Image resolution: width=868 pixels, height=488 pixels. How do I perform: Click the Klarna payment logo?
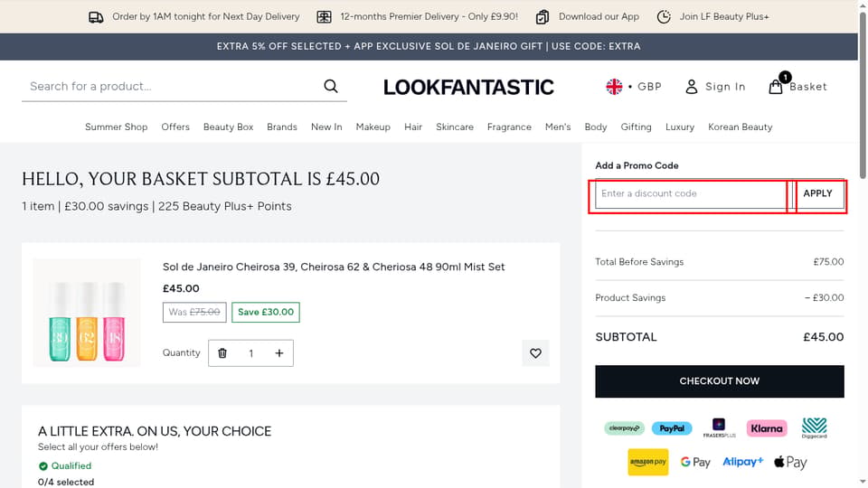point(767,428)
